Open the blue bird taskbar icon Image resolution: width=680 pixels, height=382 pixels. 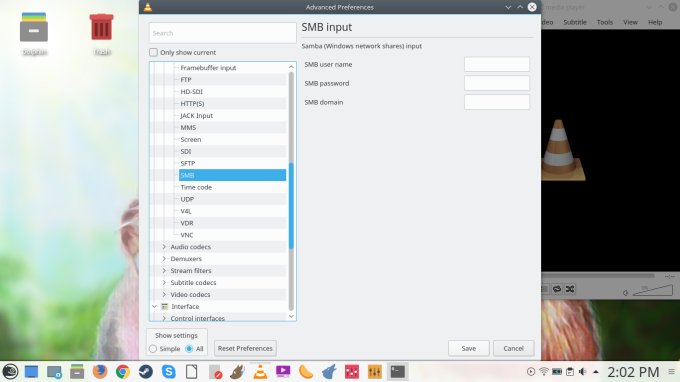coord(329,372)
